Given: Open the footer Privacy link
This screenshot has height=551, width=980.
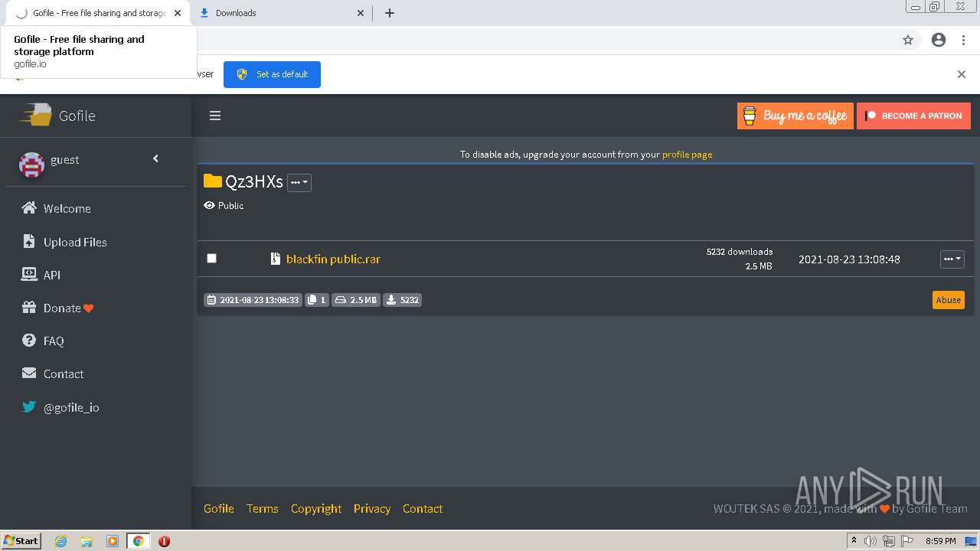Looking at the screenshot, I should [372, 508].
